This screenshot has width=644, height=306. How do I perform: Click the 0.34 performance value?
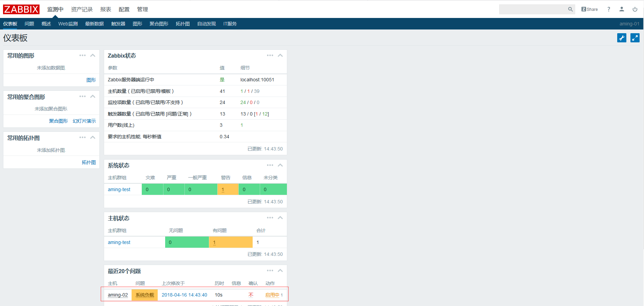tap(225, 137)
